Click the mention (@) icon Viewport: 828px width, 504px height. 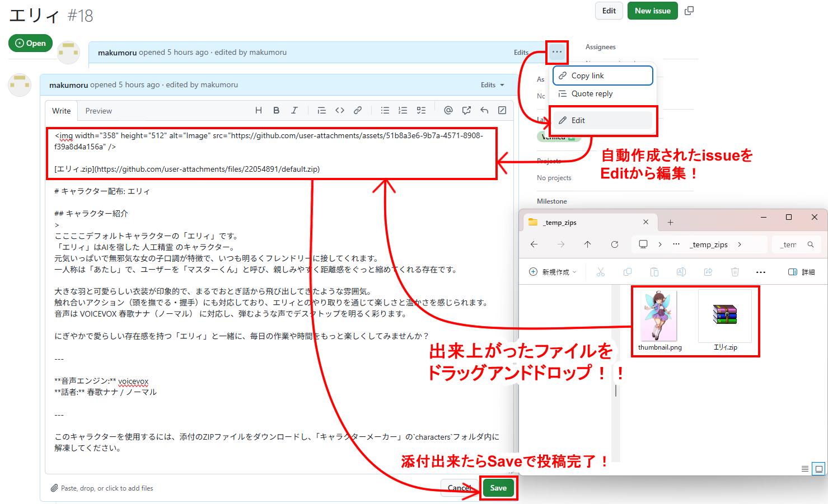(x=448, y=111)
